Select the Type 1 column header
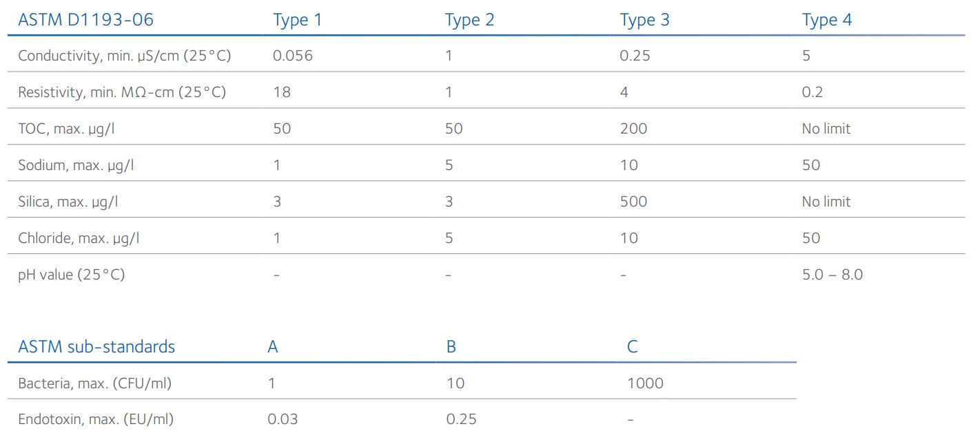This screenshot has width=980, height=442. click(297, 20)
